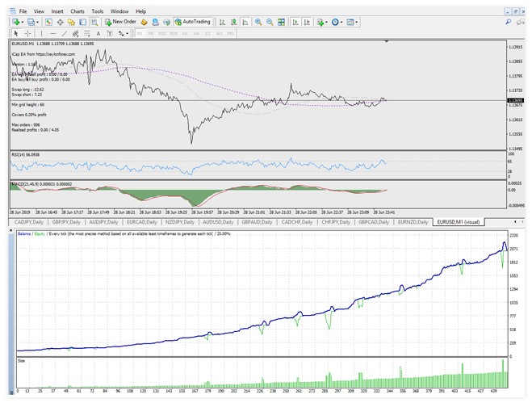Select the trendline drawing tool
The image size is (532, 403).
64,33
